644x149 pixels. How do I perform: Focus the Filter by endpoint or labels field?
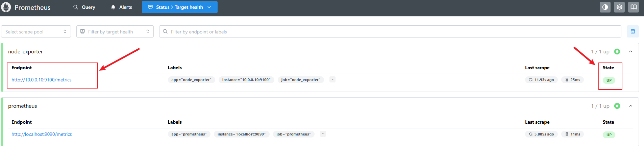pos(390,31)
